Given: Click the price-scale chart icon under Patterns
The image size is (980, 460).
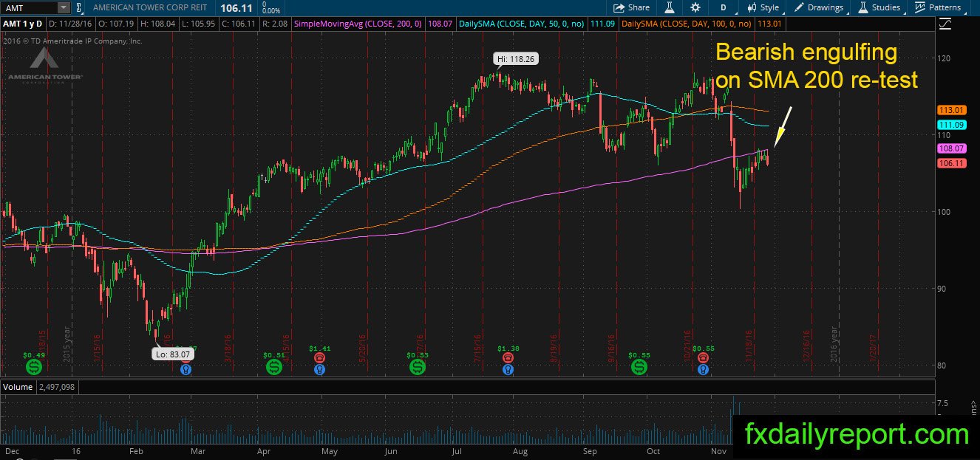Looking at the screenshot, I should tap(945, 24).
